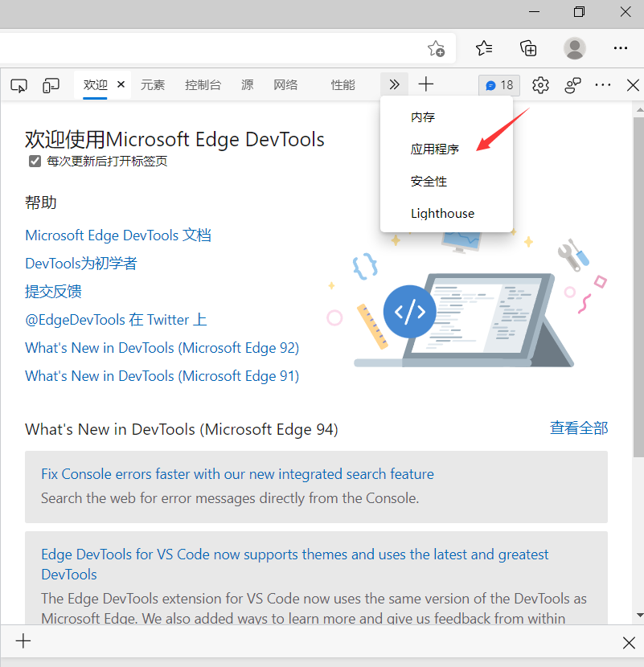
Task: Expand the more tabs chevron
Action: [394, 84]
